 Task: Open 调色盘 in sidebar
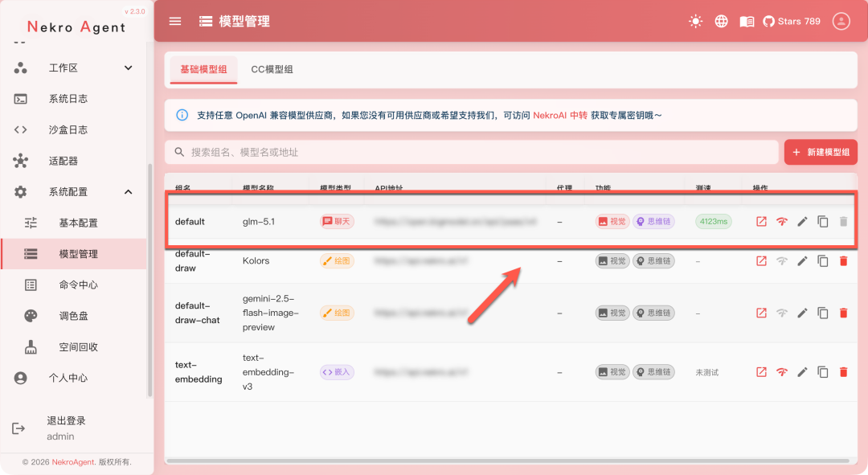74,316
